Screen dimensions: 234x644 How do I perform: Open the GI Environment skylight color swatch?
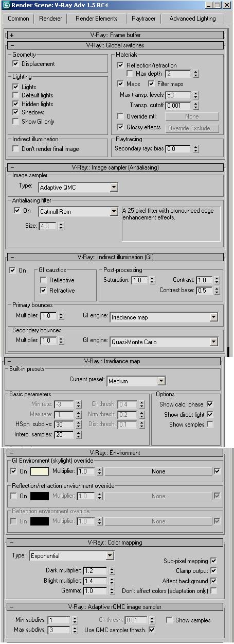39,471
